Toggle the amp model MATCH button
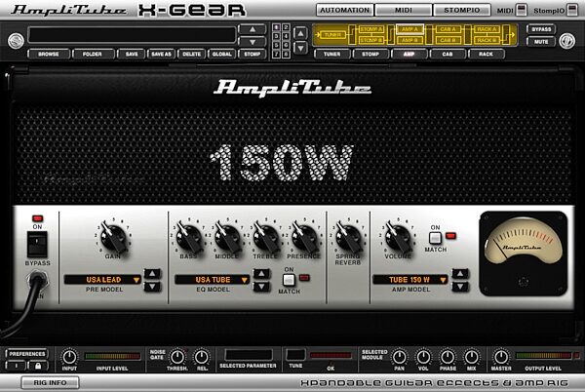The height and width of the screenshot is (392, 585). tap(435, 238)
